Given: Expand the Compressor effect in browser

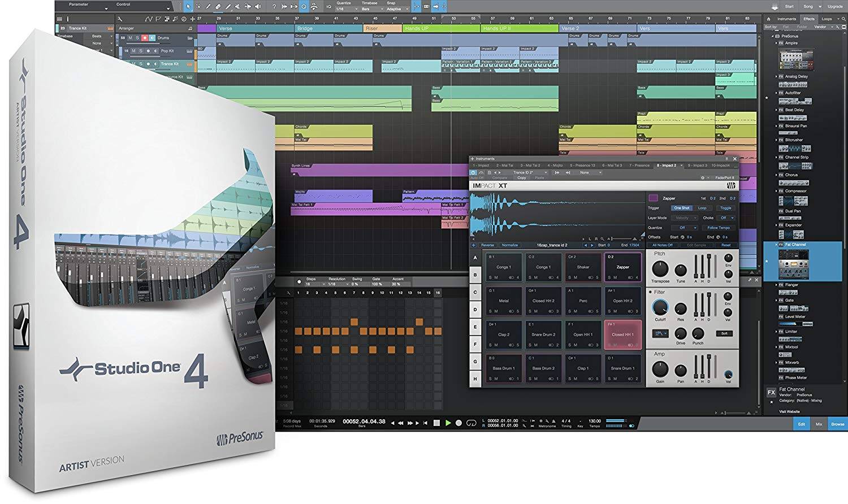Looking at the screenshot, I should click(x=776, y=191).
